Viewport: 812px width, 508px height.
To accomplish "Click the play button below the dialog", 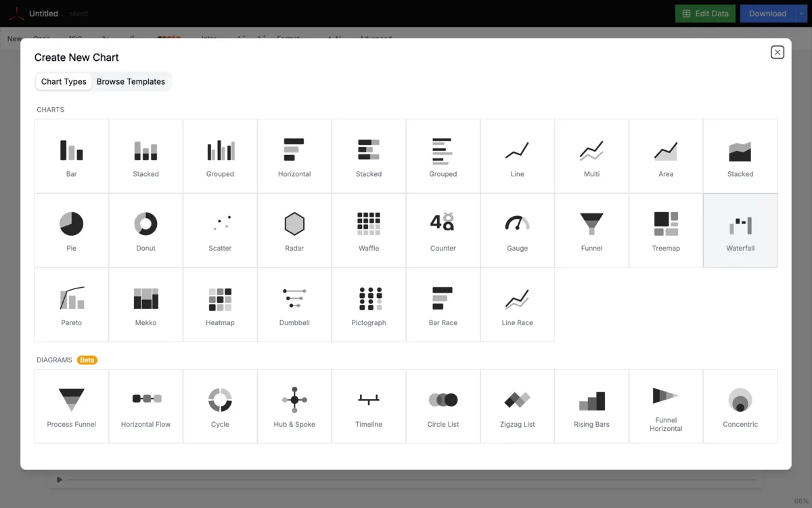I will 60,480.
